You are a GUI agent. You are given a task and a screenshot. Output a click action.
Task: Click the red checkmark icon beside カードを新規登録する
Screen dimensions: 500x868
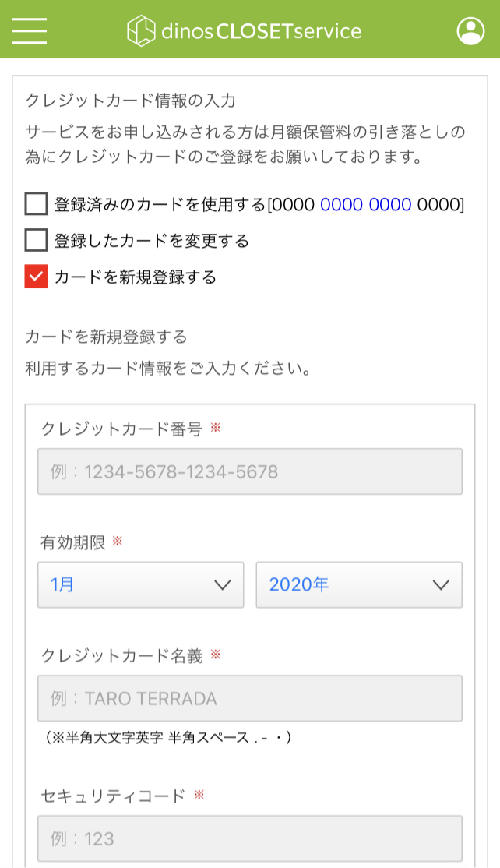click(x=36, y=275)
